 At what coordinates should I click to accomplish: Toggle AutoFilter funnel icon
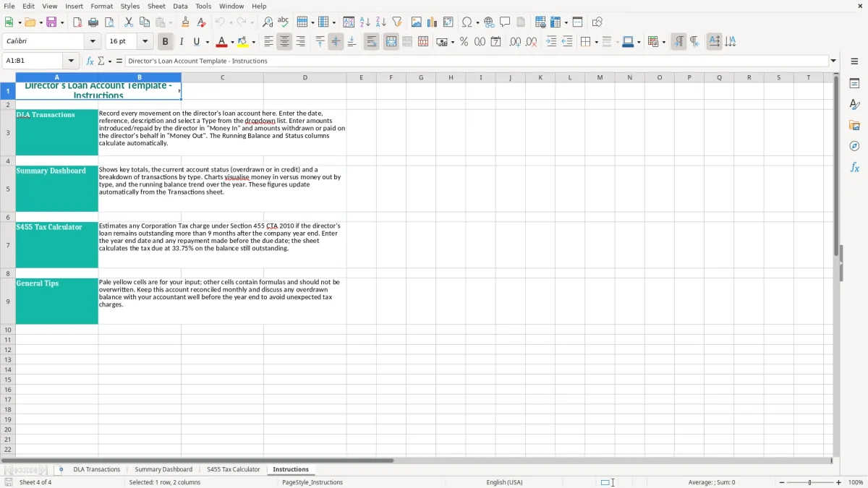396,22
